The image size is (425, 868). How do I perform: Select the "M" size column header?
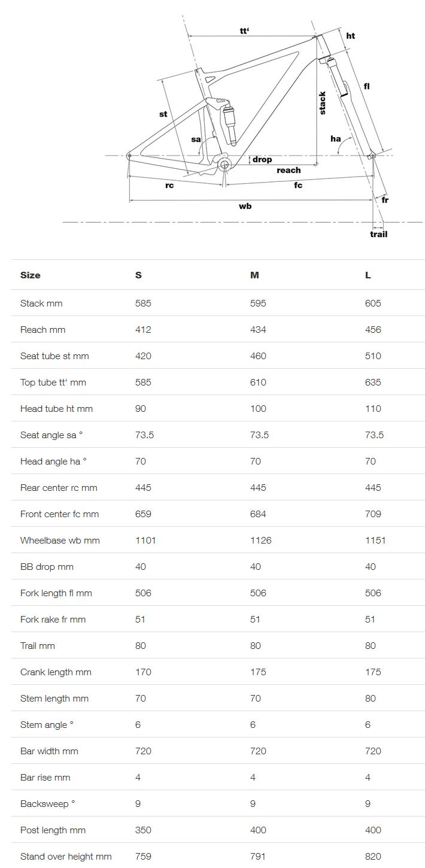click(x=254, y=275)
